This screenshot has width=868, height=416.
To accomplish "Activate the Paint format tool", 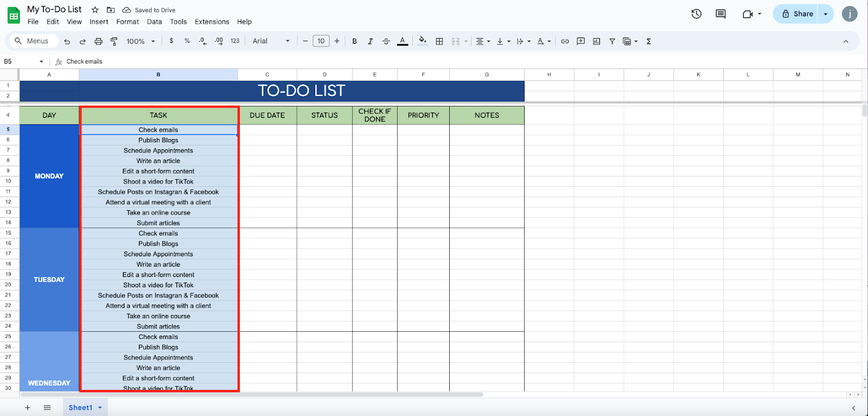I will (114, 41).
